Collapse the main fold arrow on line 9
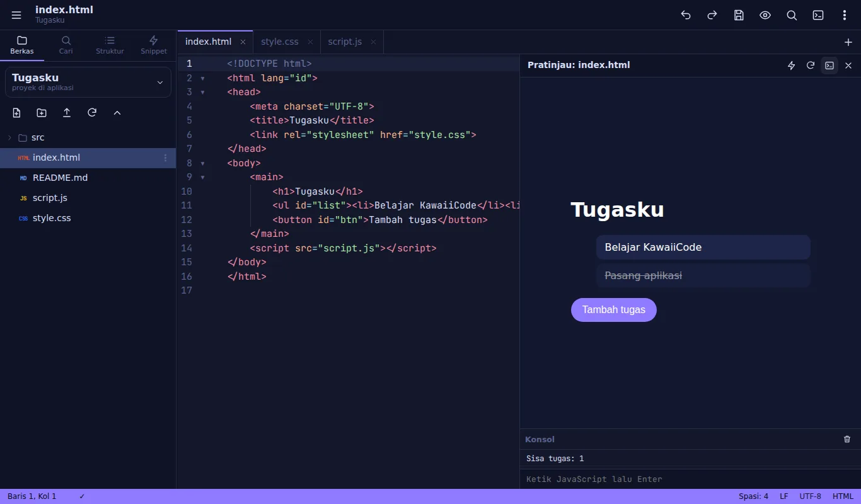 [x=203, y=177]
